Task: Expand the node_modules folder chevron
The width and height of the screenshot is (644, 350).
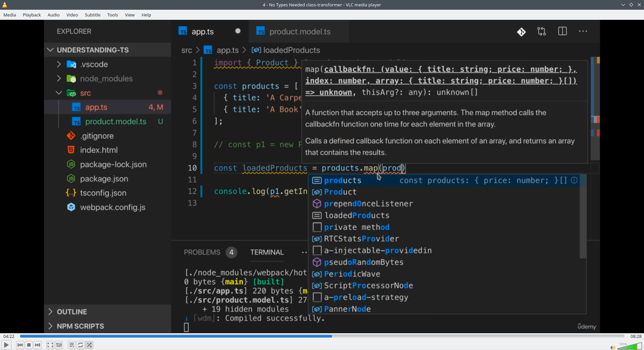Action: tap(59, 79)
